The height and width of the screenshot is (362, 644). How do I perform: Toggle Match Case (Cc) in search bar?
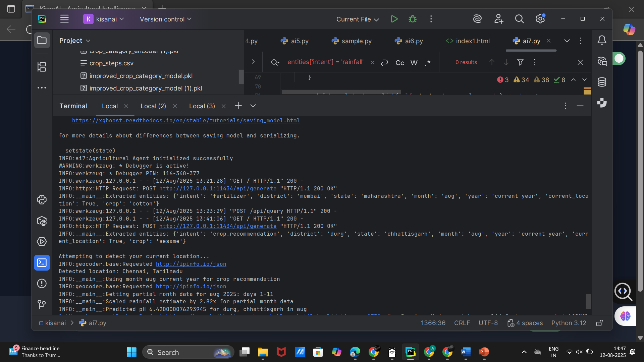click(x=400, y=63)
